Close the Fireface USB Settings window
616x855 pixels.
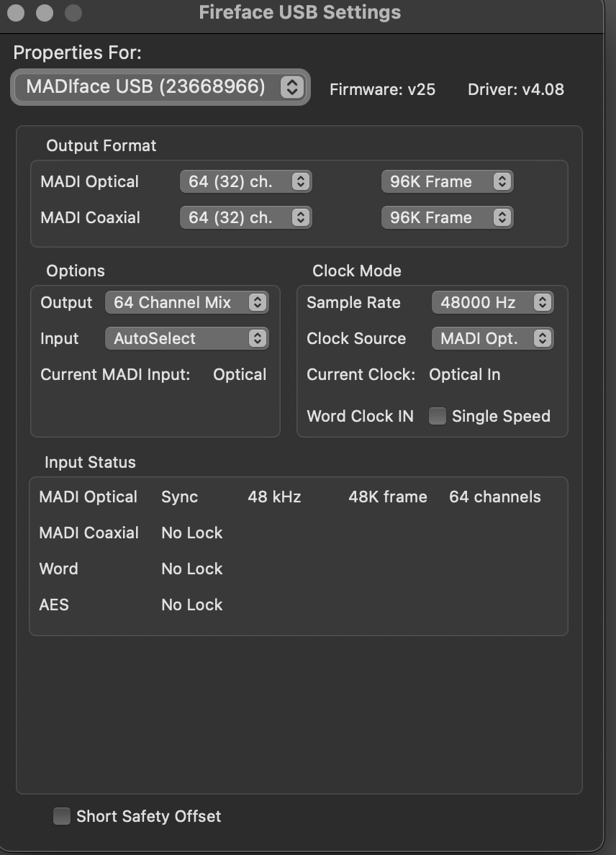click(16, 12)
